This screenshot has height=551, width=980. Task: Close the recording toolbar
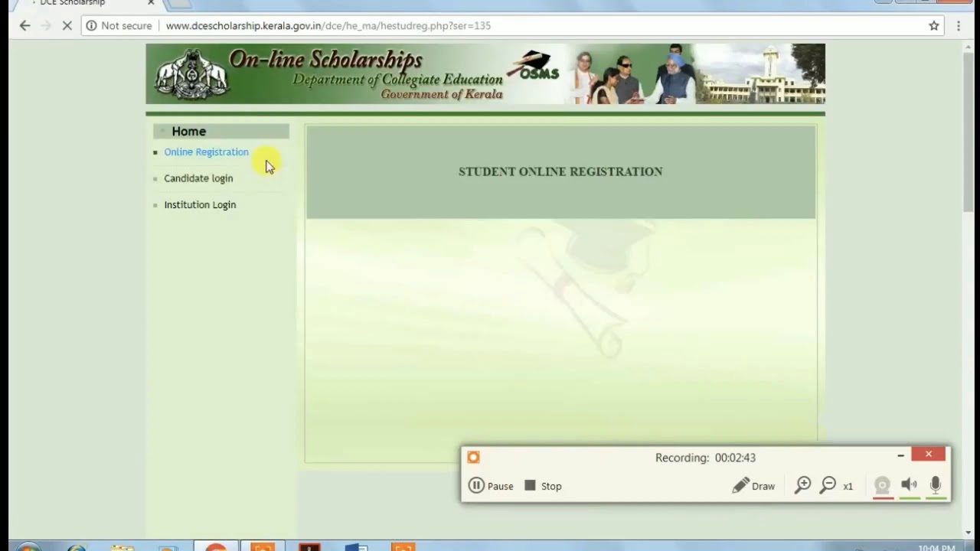point(929,455)
